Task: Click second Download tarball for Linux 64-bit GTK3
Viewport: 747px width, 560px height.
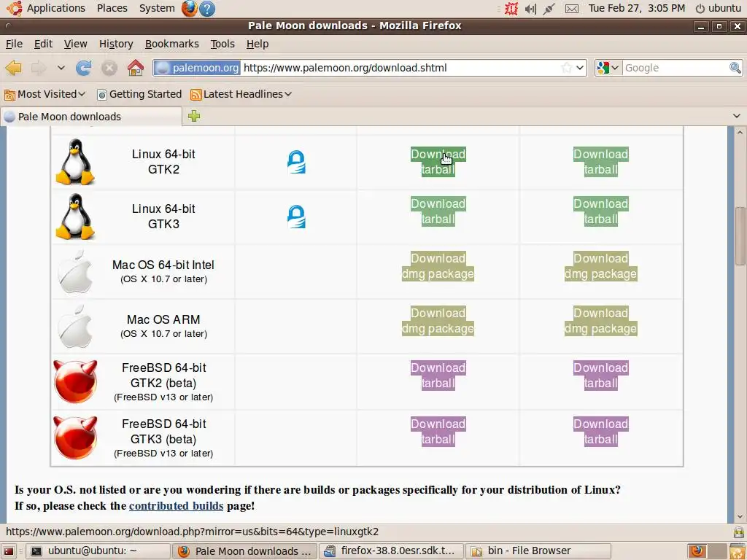Action: 601,211
